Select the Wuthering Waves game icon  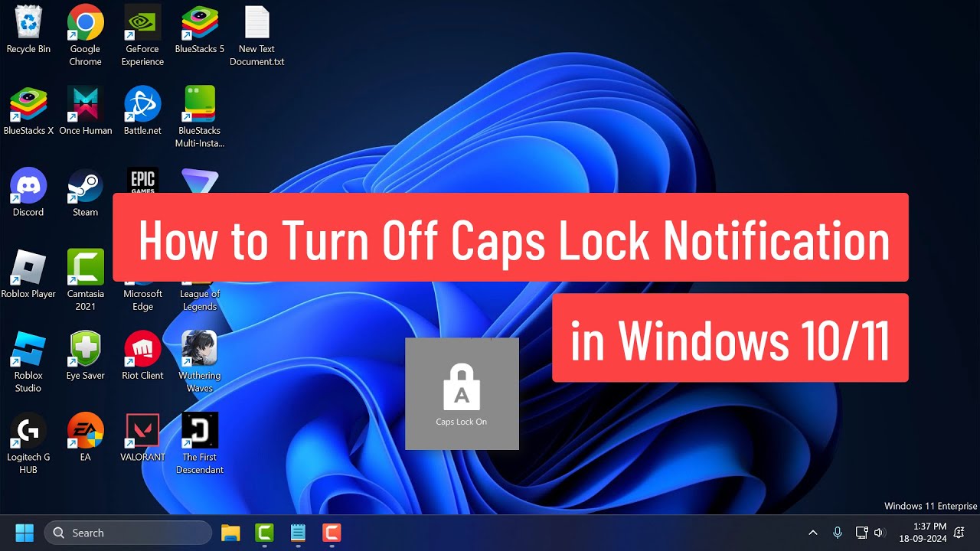click(x=200, y=361)
